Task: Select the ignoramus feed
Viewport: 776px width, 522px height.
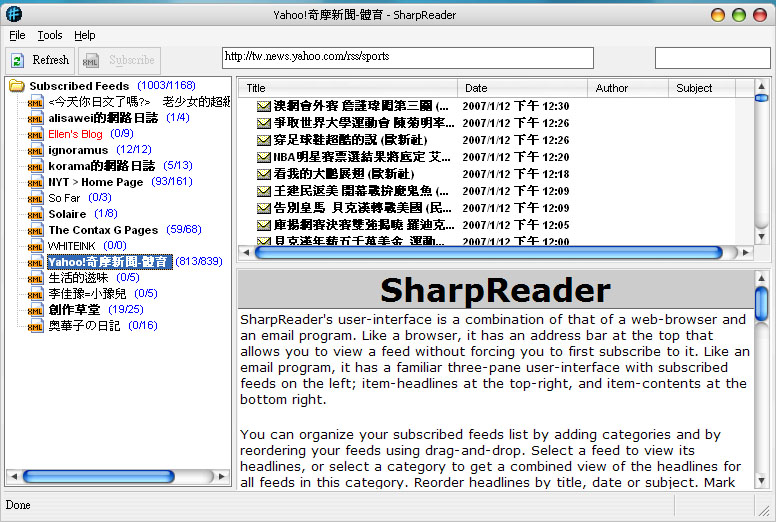Action: pos(78,150)
